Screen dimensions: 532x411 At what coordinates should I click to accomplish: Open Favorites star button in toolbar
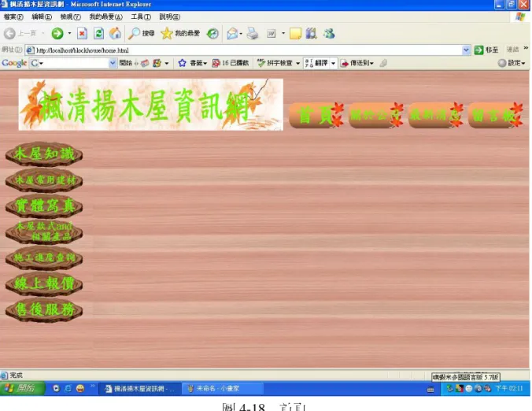click(x=180, y=33)
